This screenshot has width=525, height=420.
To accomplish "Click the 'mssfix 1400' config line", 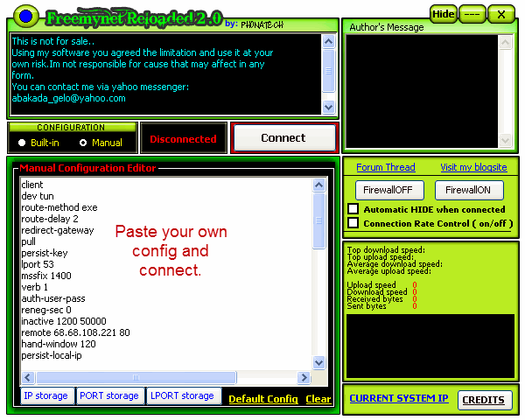I will tap(46, 276).
